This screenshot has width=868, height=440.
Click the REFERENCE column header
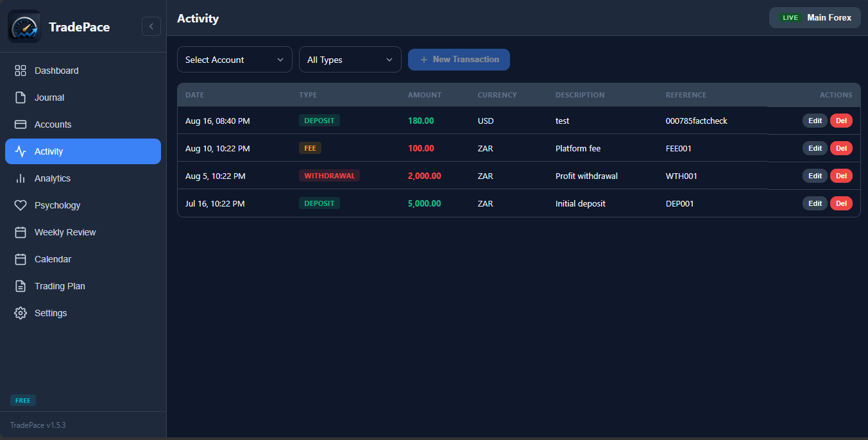click(686, 95)
